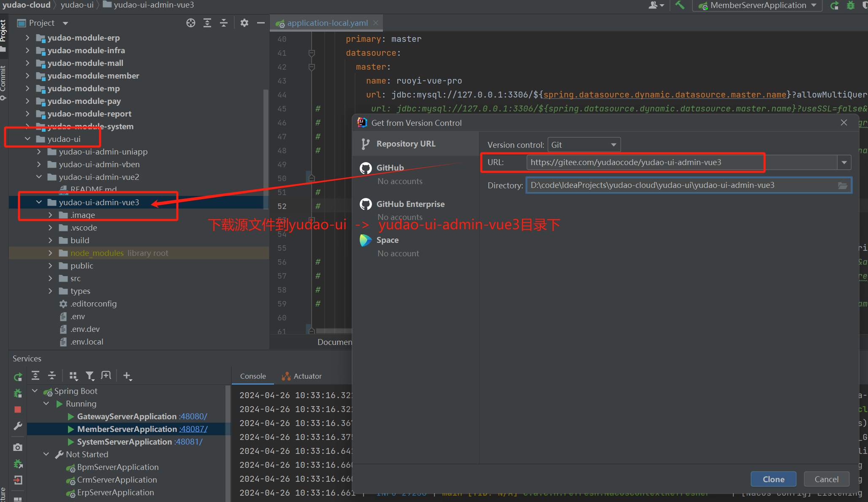This screenshot has width=868, height=502.
Task: Click the red stop icon in Services
Action: click(18, 410)
